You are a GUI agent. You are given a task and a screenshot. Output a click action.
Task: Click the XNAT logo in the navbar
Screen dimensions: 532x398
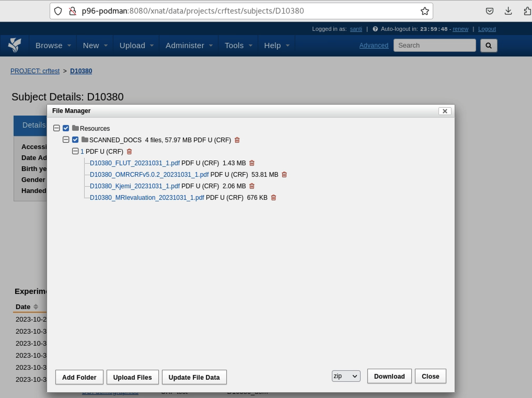[x=15, y=45]
